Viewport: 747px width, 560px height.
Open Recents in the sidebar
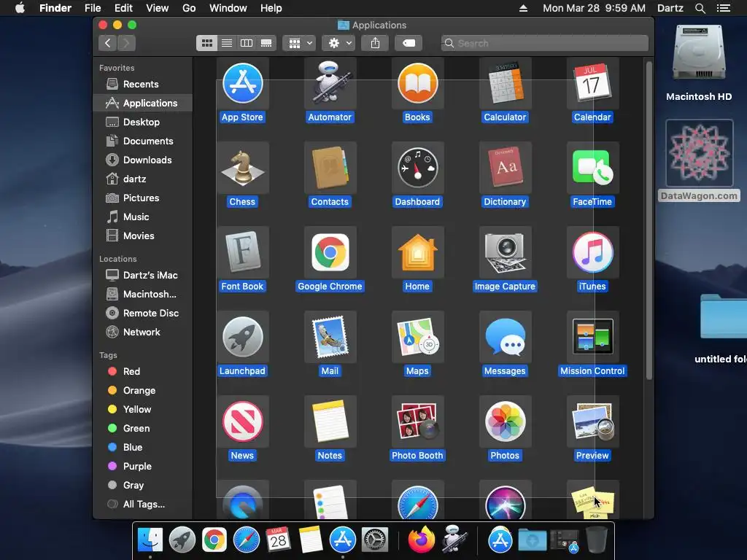(142, 85)
